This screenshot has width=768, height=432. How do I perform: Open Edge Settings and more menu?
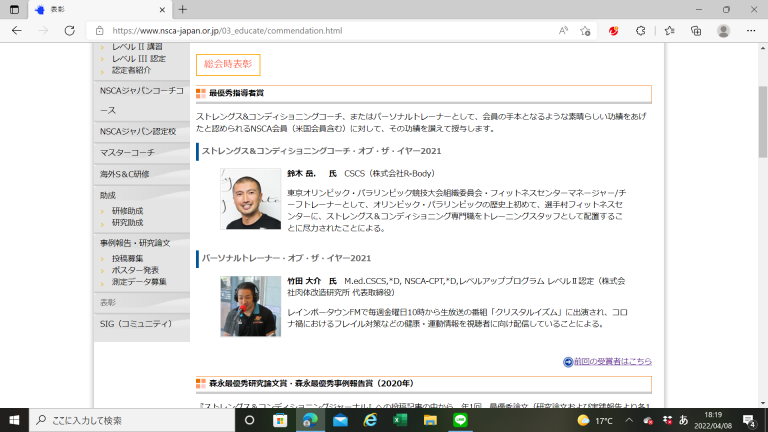click(x=750, y=31)
